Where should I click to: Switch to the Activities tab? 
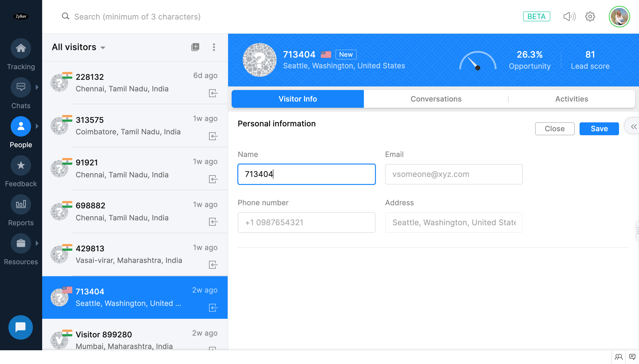(572, 99)
